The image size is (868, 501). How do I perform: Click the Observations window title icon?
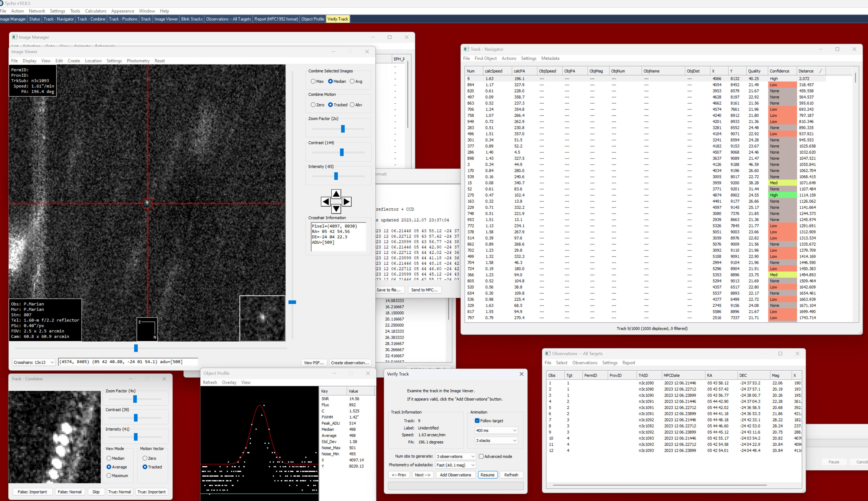coord(548,353)
